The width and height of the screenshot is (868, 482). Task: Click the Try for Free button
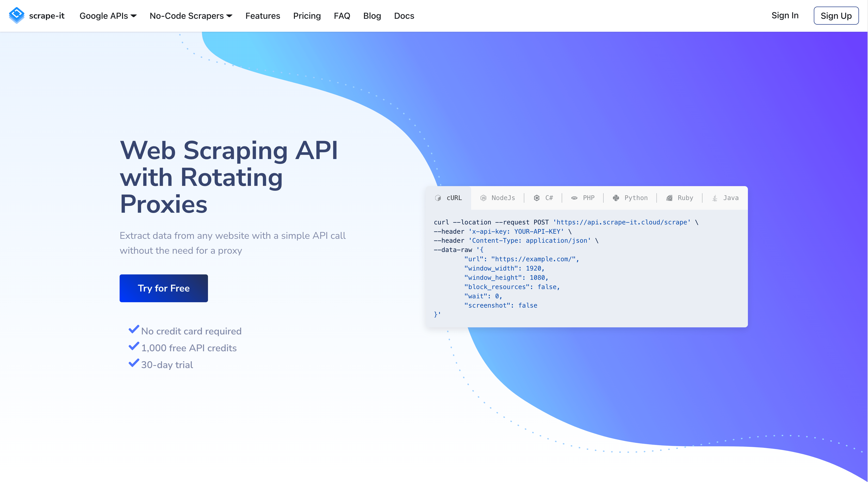(x=164, y=288)
